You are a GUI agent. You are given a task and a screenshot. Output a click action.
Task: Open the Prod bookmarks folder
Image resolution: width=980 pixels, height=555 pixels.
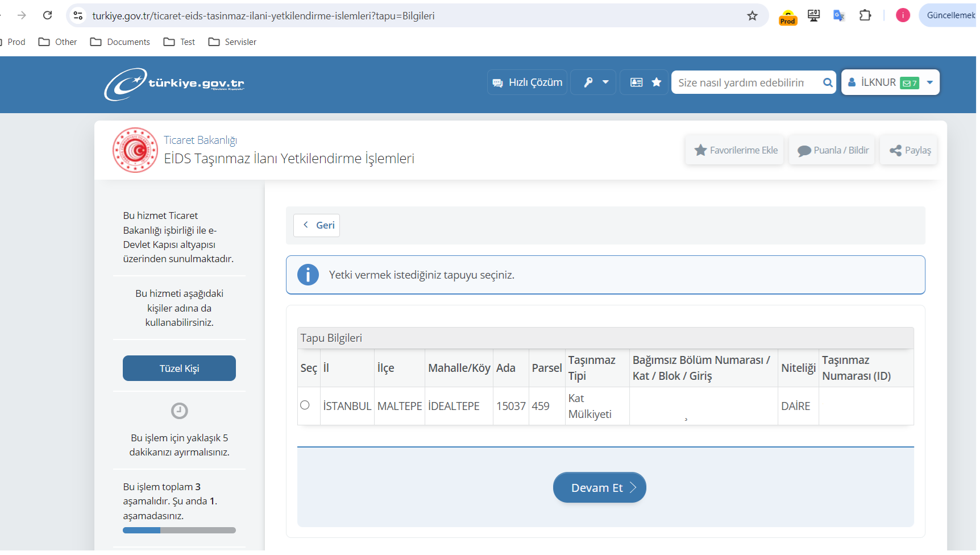[13, 42]
